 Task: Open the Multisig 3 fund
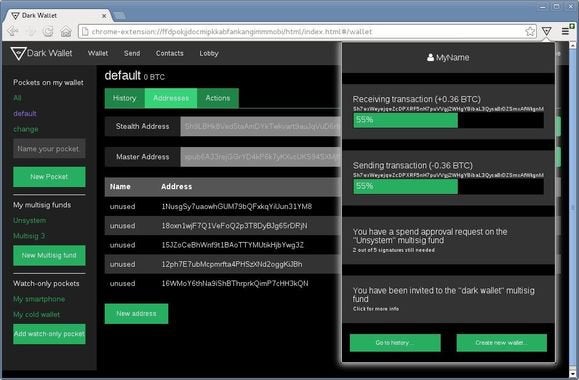tap(29, 236)
